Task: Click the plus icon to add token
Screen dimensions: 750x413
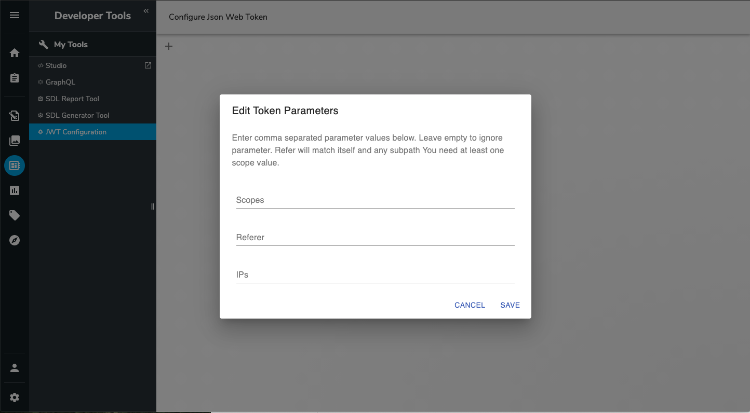Action: (x=168, y=46)
